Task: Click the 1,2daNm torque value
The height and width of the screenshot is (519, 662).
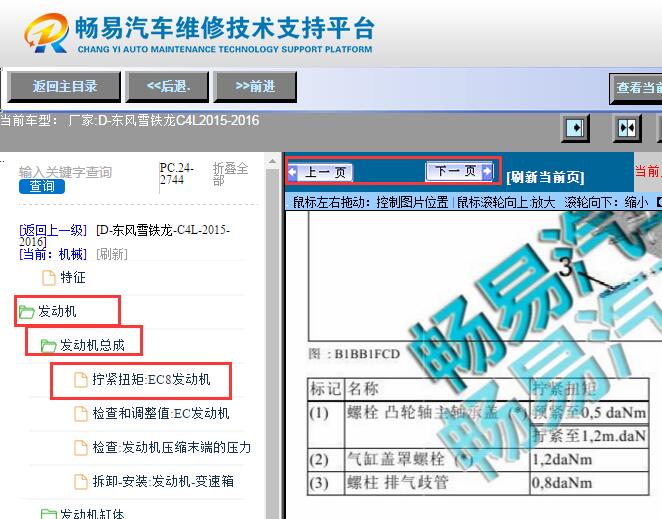Action: [x=562, y=459]
